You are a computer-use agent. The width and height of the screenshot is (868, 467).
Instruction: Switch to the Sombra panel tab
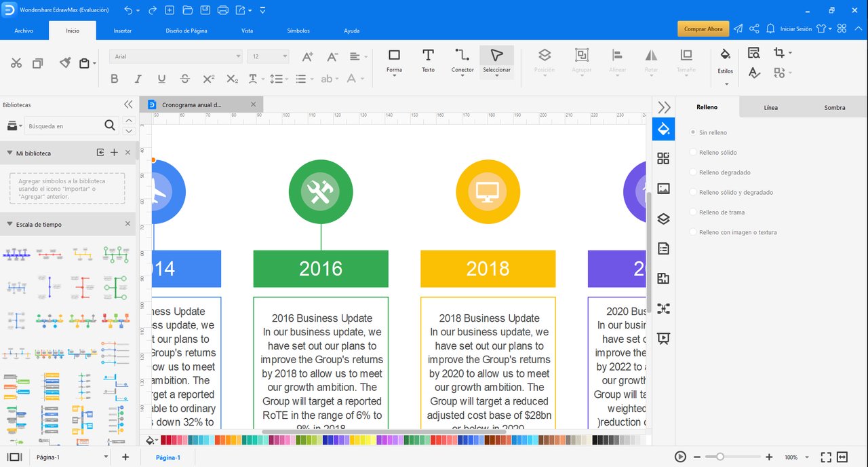pos(834,107)
